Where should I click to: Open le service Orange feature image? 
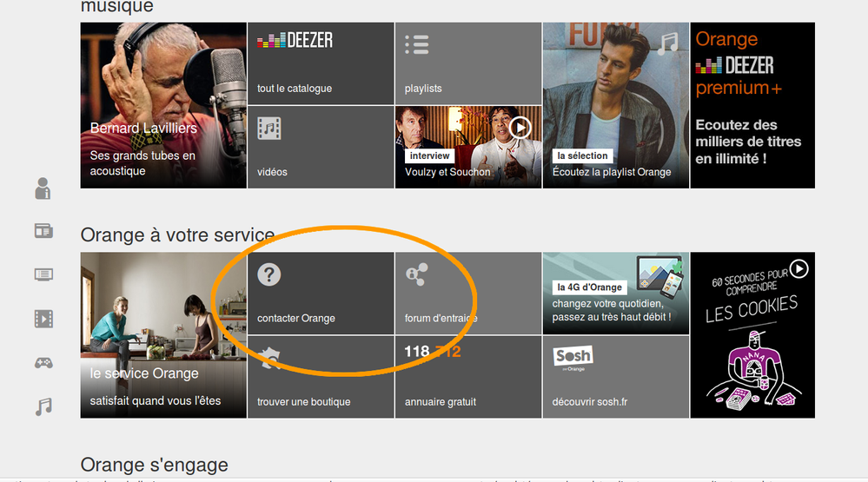tap(163, 335)
